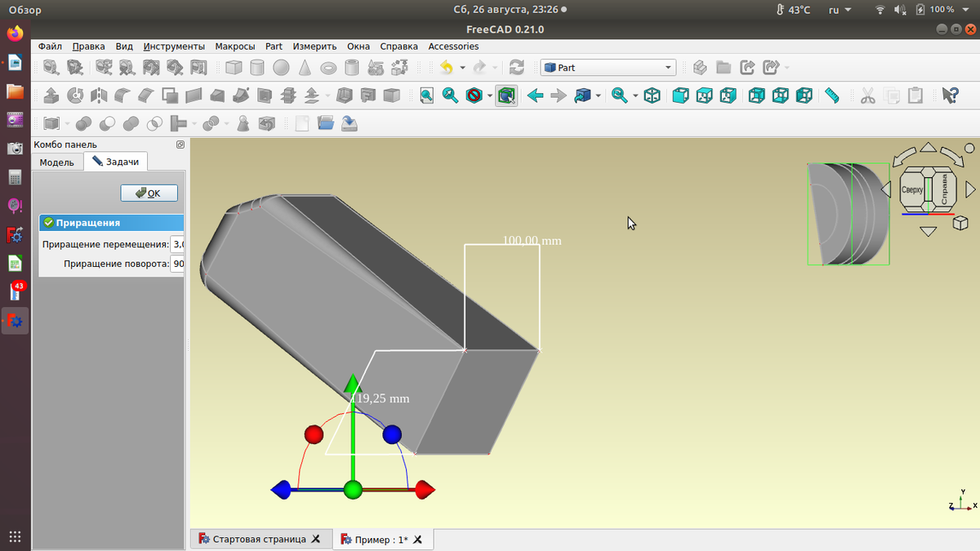Click the Open document folder icon
The height and width of the screenshot is (551, 980).
326,124
